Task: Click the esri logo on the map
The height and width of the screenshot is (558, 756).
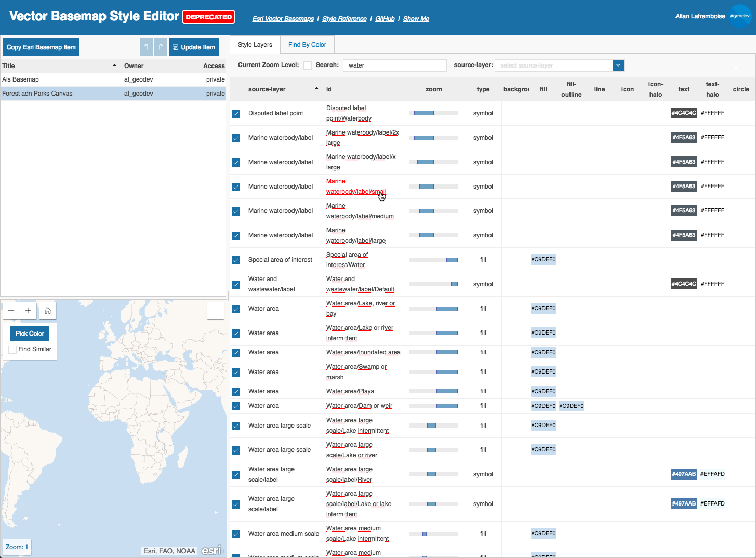Action: pyautogui.click(x=211, y=550)
